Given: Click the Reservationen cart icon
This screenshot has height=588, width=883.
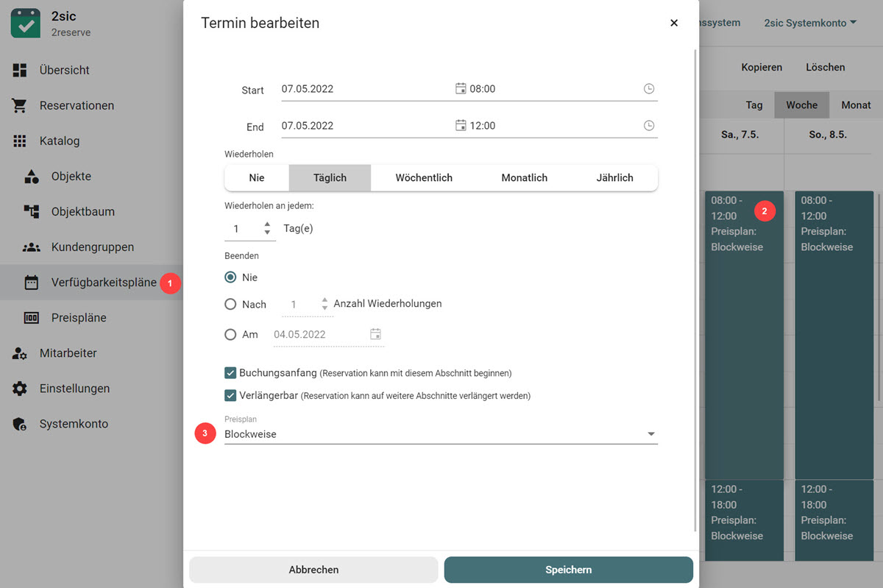Looking at the screenshot, I should (x=20, y=105).
